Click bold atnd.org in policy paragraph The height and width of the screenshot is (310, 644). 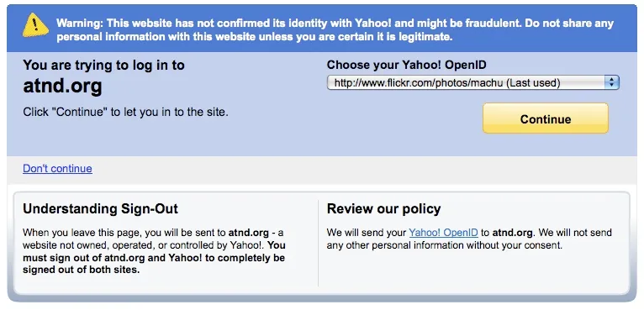[513, 233]
